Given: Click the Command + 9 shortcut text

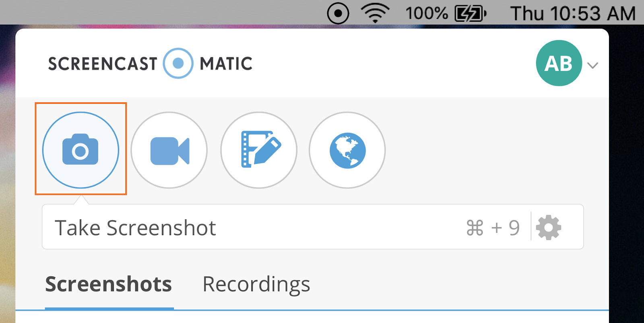Looking at the screenshot, I should 493,228.
